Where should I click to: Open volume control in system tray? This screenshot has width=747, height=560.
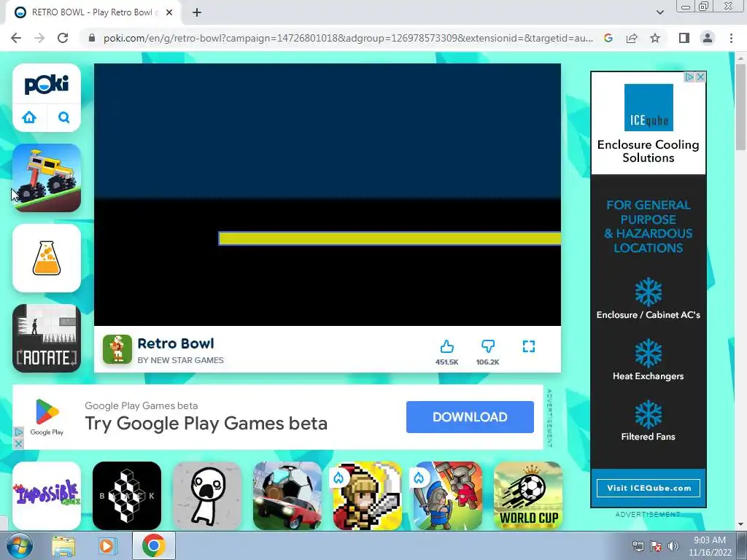point(673,546)
